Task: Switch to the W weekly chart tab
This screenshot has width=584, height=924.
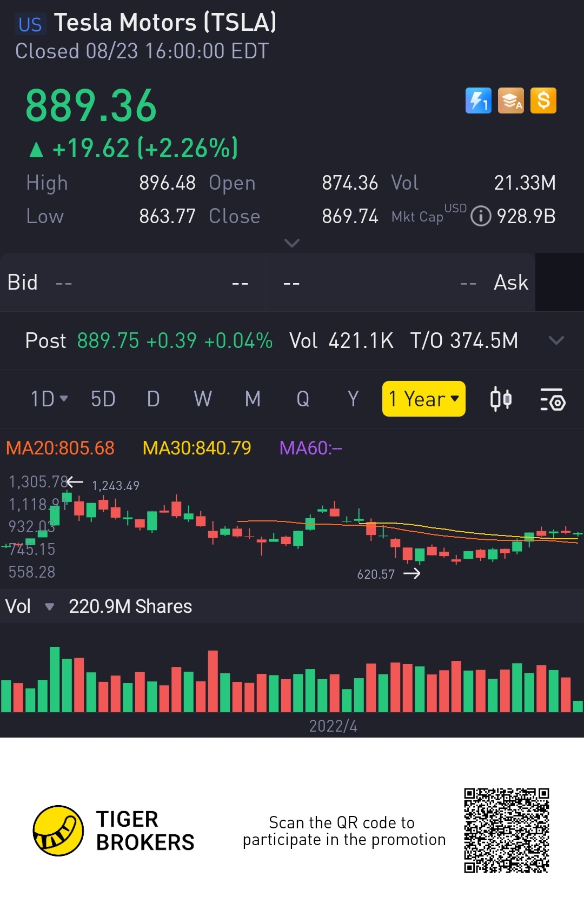Action: (x=203, y=399)
